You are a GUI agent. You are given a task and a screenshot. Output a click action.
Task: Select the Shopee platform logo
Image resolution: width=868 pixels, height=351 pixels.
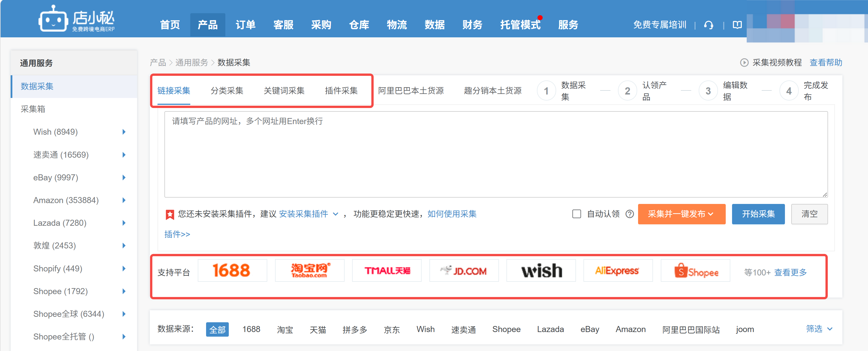point(696,271)
